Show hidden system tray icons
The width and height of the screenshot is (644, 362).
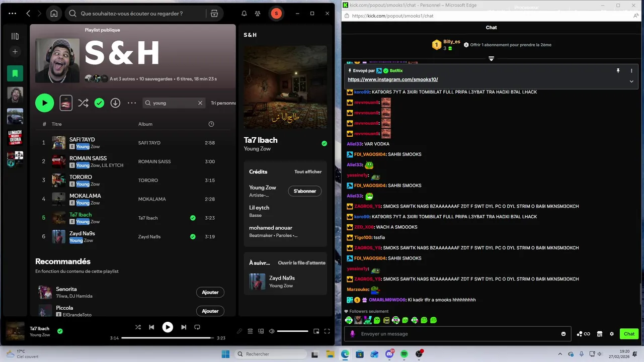(x=560, y=354)
